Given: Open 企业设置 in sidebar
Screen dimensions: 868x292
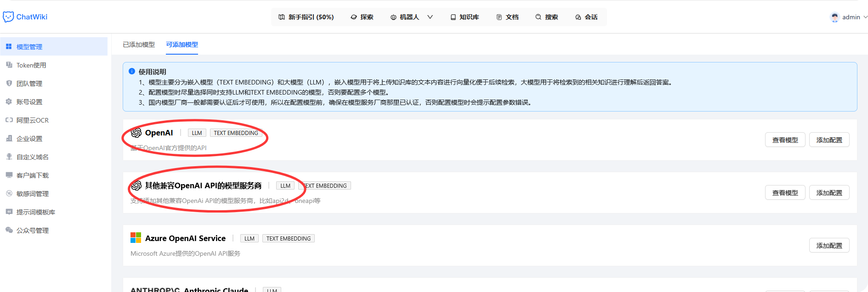Looking at the screenshot, I should pos(54,138).
